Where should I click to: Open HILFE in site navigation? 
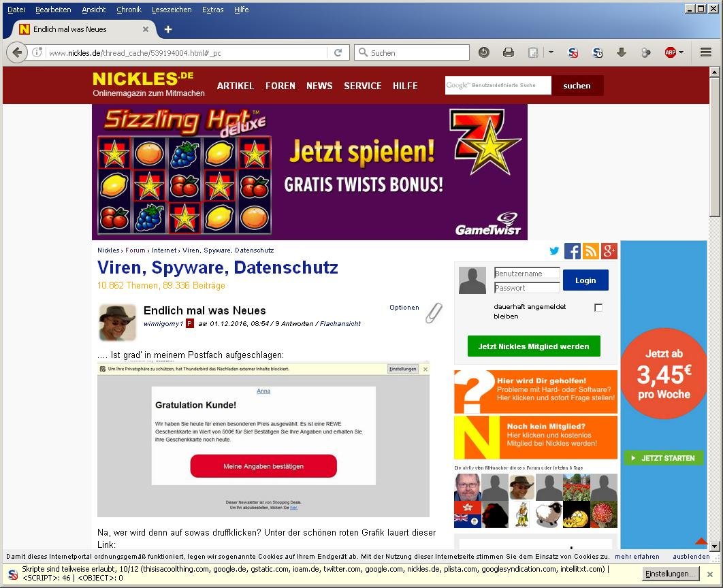405,86
